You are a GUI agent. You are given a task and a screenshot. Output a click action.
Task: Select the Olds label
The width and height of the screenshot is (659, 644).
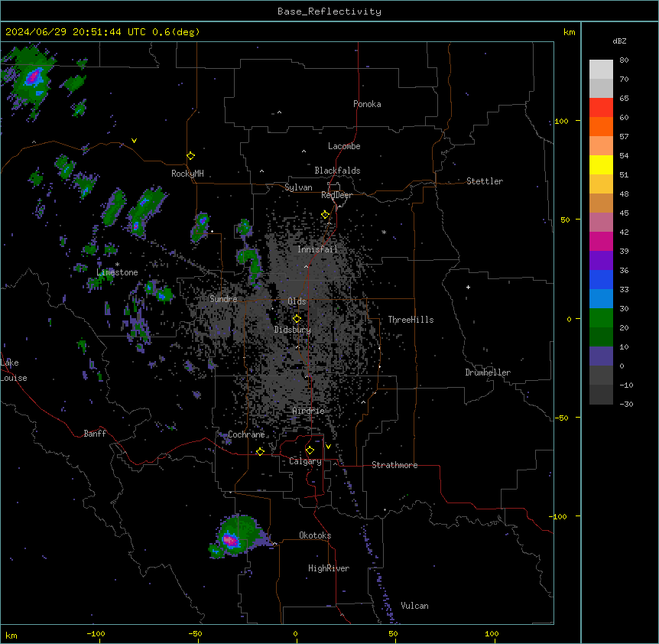(x=297, y=301)
